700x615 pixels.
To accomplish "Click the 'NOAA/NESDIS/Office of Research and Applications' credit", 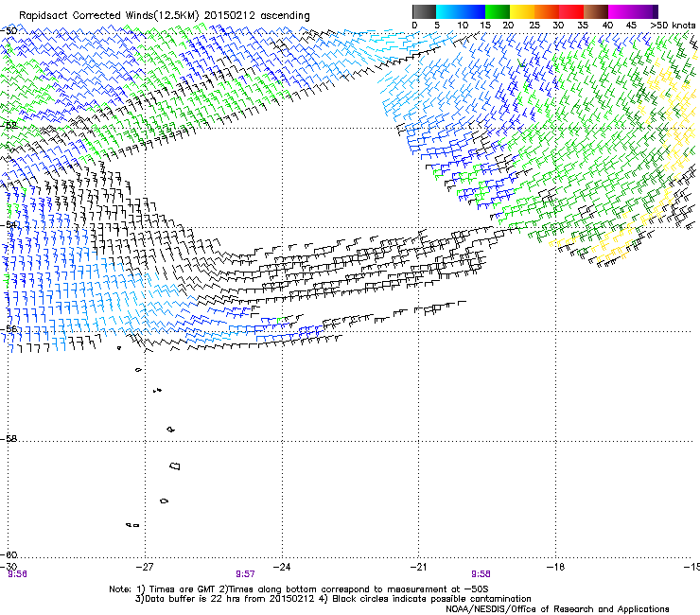I will click(x=557, y=609).
